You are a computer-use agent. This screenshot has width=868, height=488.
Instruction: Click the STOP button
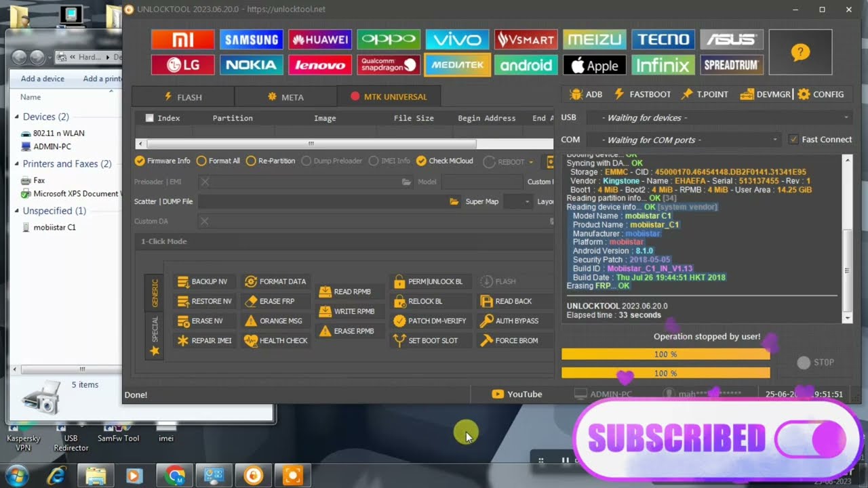tap(816, 363)
